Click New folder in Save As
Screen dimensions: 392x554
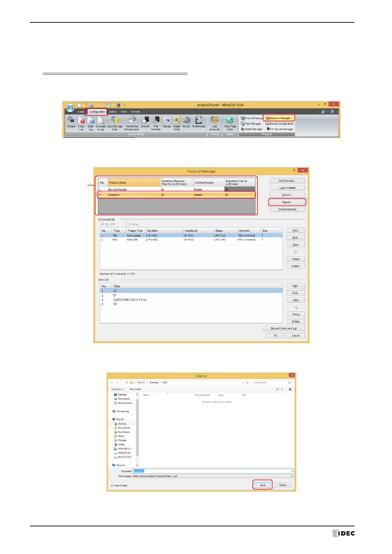pos(135,389)
